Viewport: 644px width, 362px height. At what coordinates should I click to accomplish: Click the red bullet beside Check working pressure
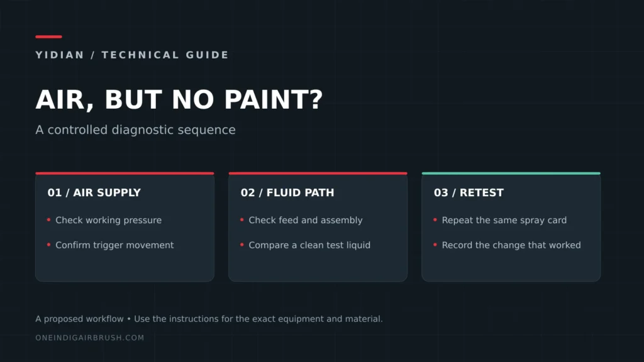coord(48,220)
